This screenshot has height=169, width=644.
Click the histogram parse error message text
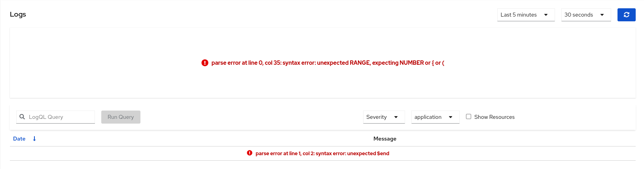[328, 63]
